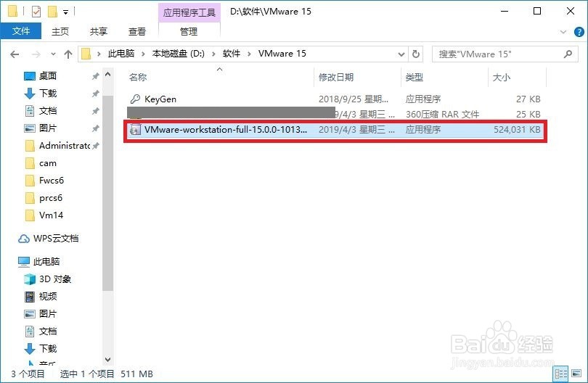Click the navigation pane scroll up arrow

click(x=107, y=74)
